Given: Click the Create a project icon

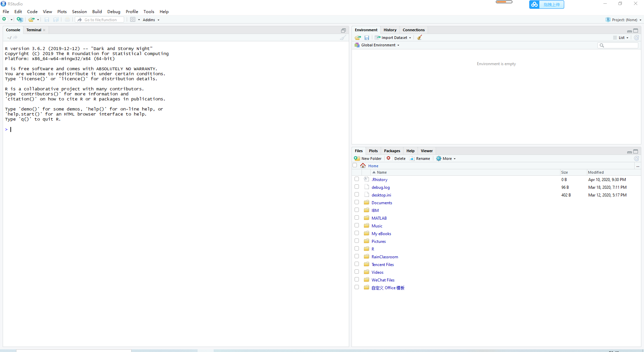Looking at the screenshot, I should 20,19.
